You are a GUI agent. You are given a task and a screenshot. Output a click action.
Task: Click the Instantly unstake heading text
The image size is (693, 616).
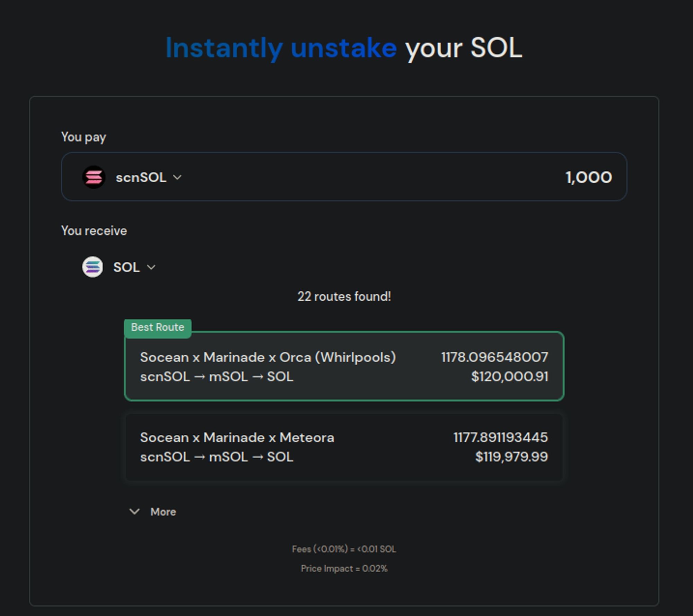point(281,48)
